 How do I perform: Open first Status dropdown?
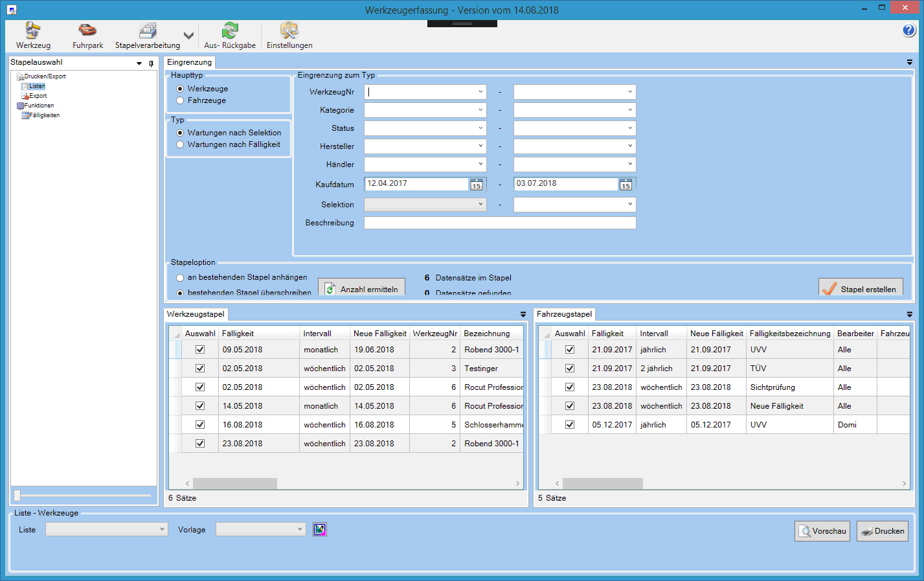480,128
